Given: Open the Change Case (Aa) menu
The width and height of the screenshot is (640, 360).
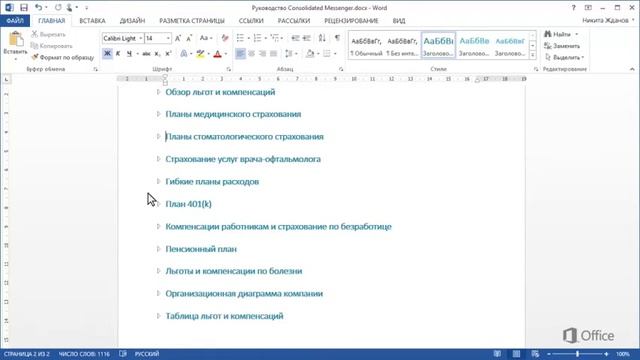Looking at the screenshot, I should pyautogui.click(x=206, y=38).
